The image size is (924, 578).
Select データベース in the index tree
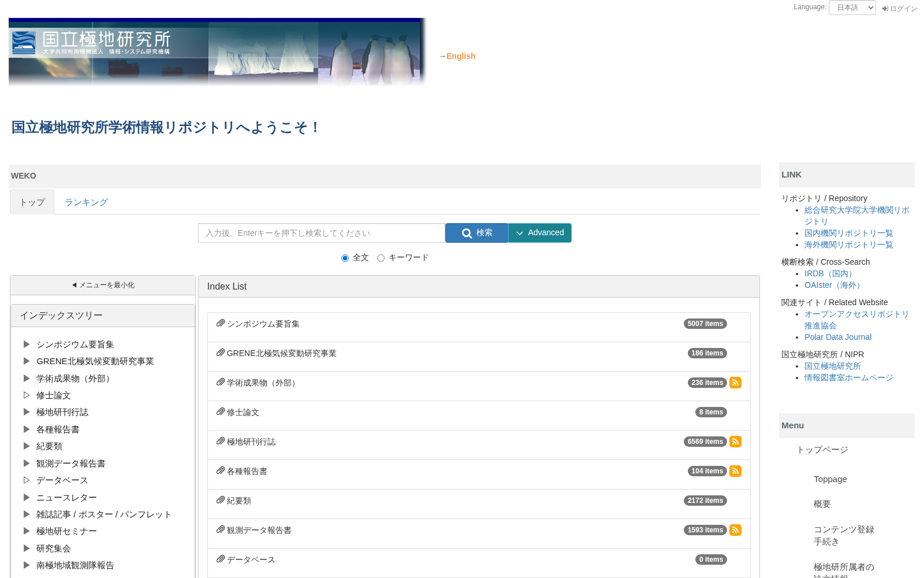(x=62, y=480)
